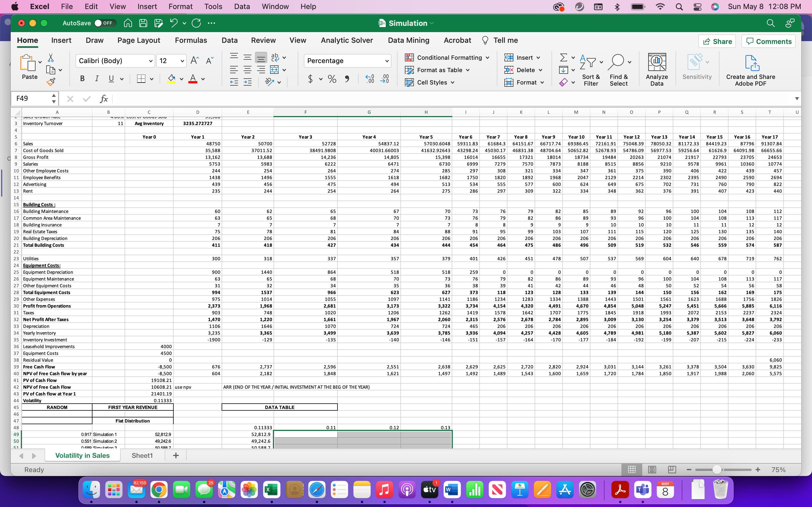Viewport: 812px width, 507px height.
Task: Toggle Italic formatting
Action: click(x=97, y=79)
